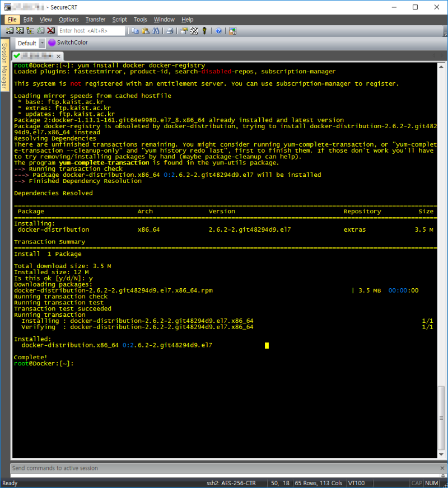Viewport: 448px width, 488px height.
Task: Click the Find binoculars icon
Action: point(156,31)
